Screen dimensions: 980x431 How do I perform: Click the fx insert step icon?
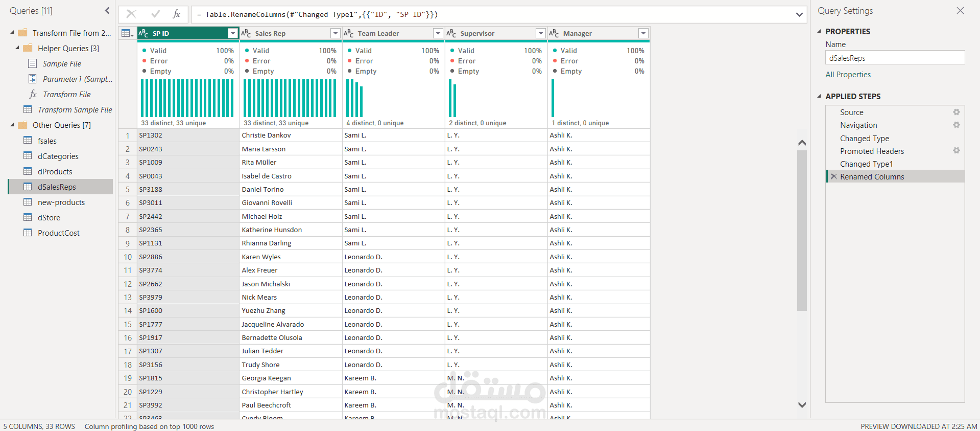coord(176,14)
